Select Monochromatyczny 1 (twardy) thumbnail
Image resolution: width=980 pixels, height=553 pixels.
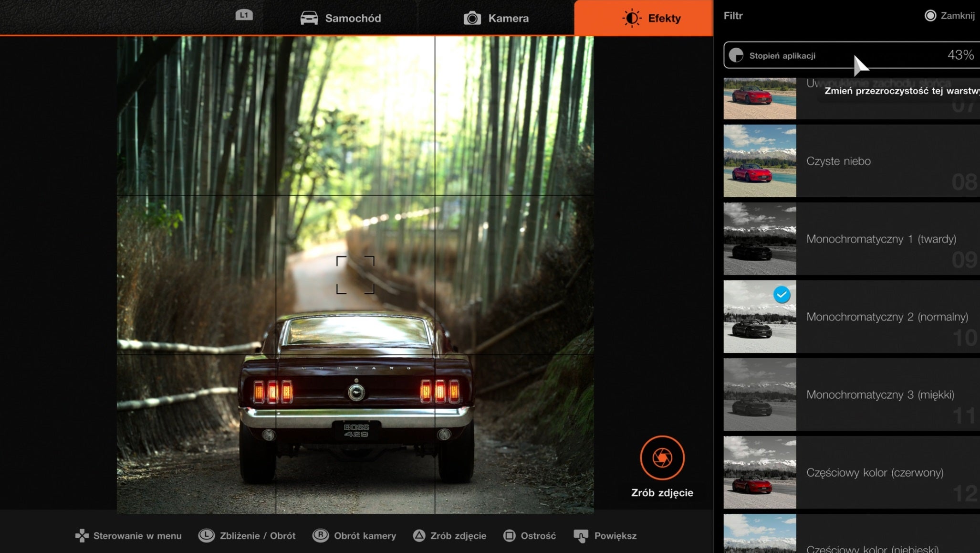760,239
